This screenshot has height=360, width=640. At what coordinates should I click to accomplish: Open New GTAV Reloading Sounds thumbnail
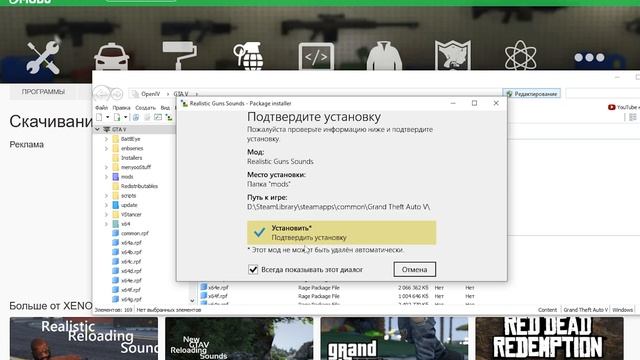click(x=239, y=338)
